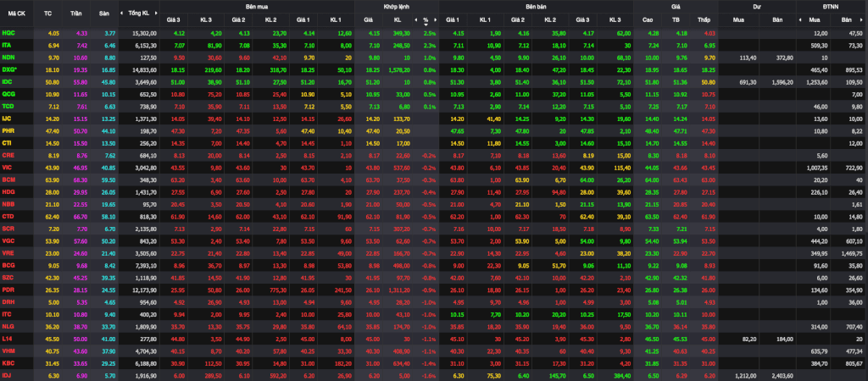Open the IJC stock symbol
The width and height of the screenshot is (868, 381).
click(x=7, y=118)
